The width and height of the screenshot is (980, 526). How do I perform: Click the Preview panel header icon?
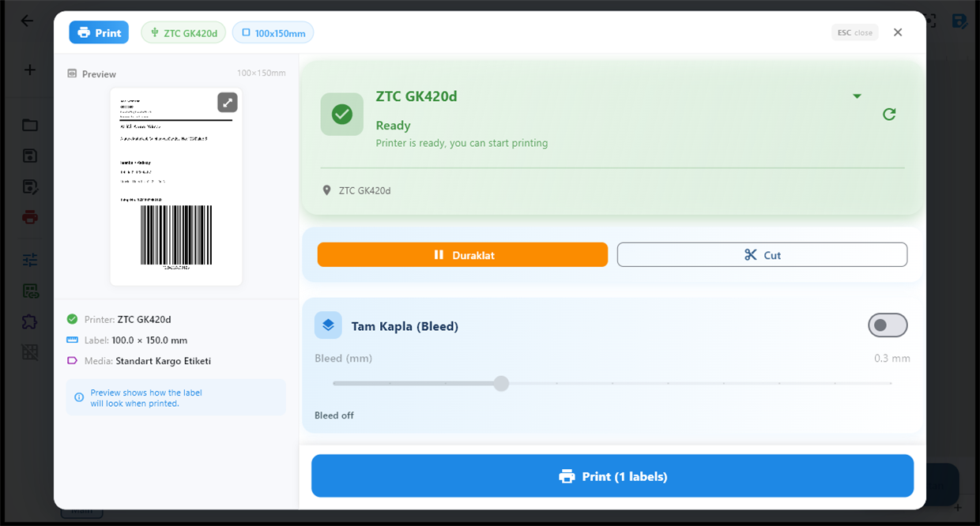tap(73, 73)
